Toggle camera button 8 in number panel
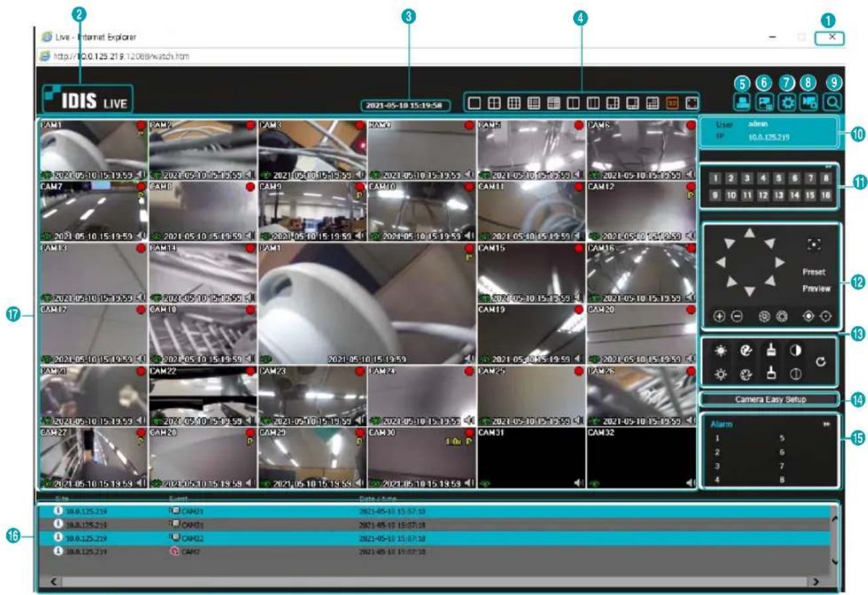 [826, 178]
